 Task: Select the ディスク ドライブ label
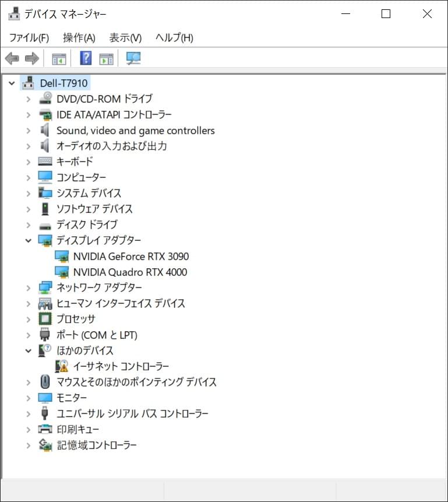87,224
